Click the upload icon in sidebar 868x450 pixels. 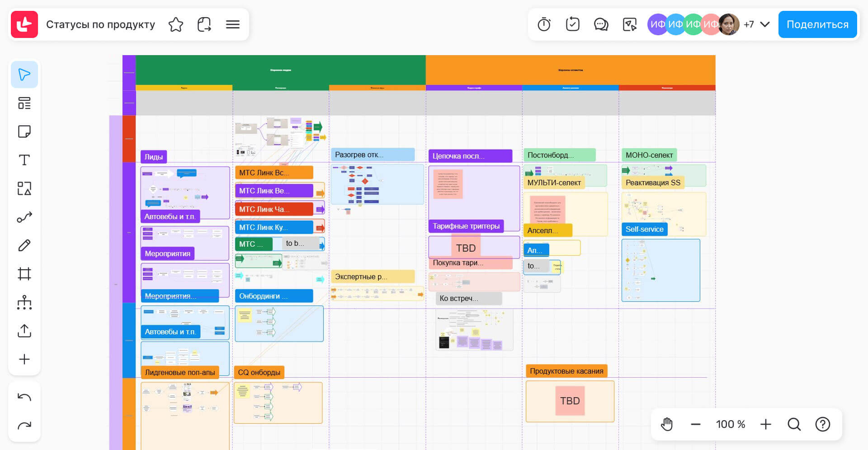(x=24, y=331)
